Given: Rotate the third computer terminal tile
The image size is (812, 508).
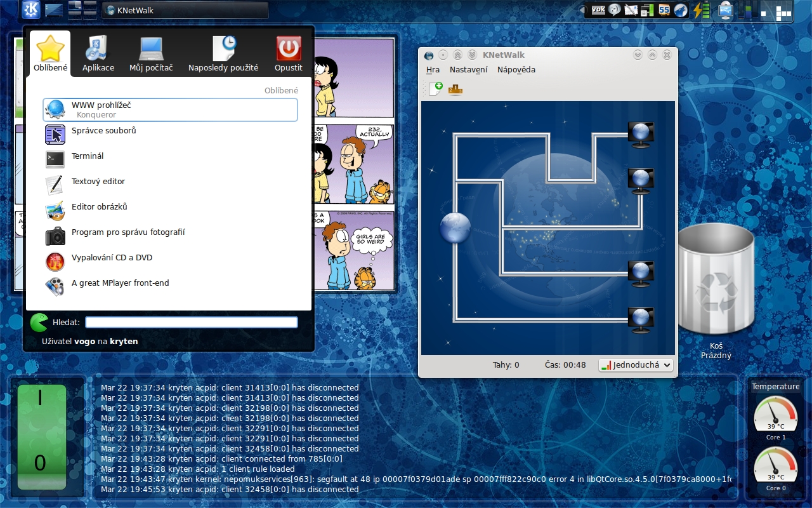Looking at the screenshot, I should pos(641,274).
